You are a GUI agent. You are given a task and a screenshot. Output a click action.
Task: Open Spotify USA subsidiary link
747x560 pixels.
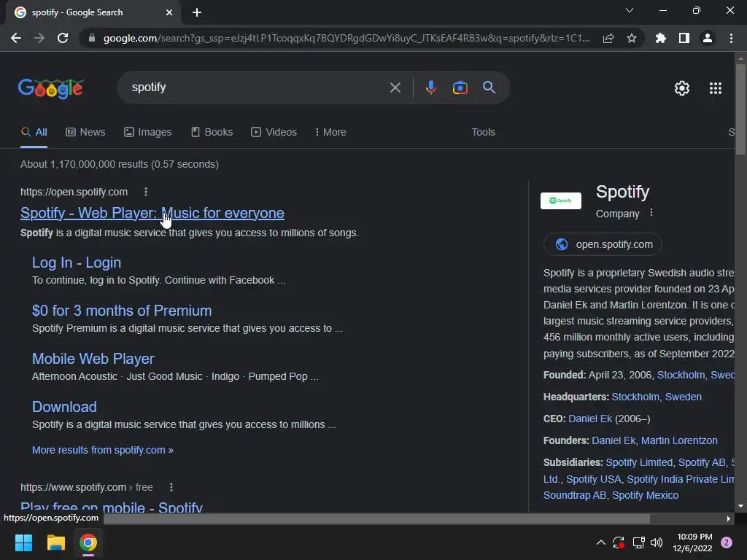pos(594,479)
